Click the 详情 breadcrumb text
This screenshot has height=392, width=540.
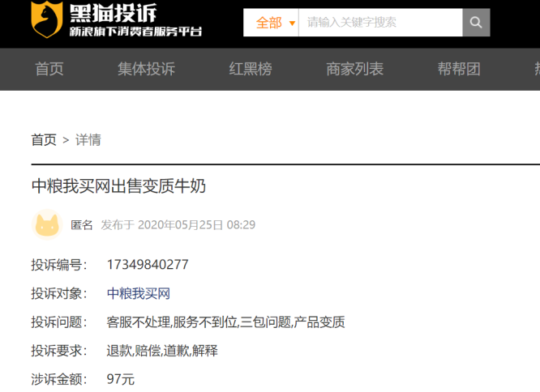pos(88,140)
